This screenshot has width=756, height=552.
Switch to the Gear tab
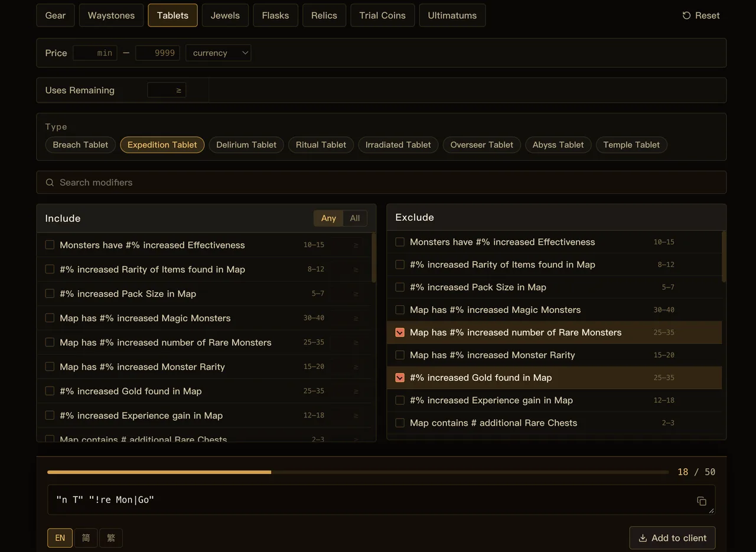pyautogui.click(x=56, y=15)
